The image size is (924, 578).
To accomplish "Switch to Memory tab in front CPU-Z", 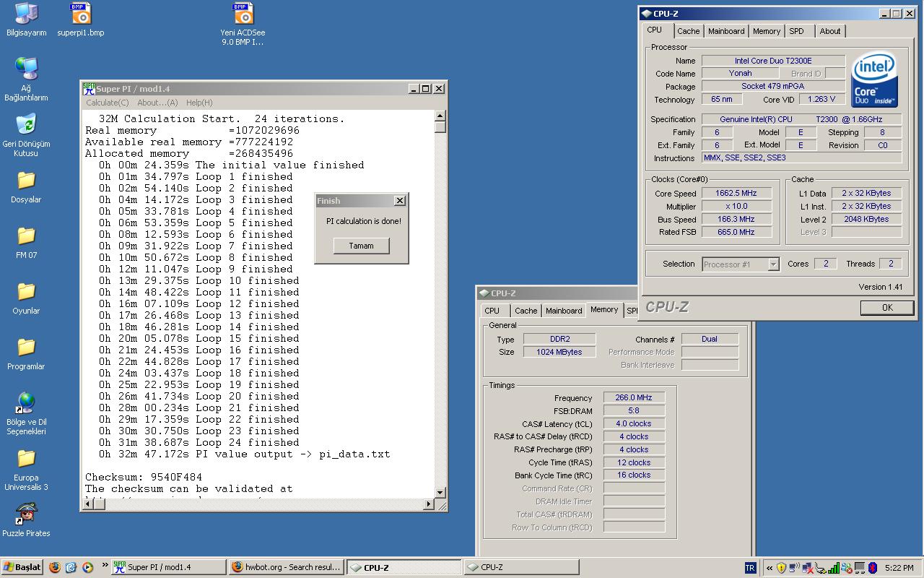I will (x=766, y=31).
